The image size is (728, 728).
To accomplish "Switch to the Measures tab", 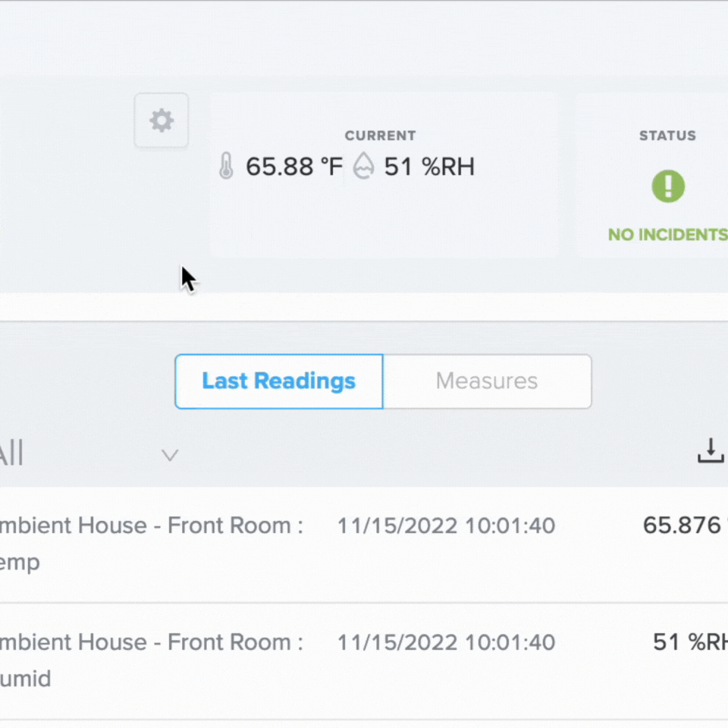I will pos(487,381).
